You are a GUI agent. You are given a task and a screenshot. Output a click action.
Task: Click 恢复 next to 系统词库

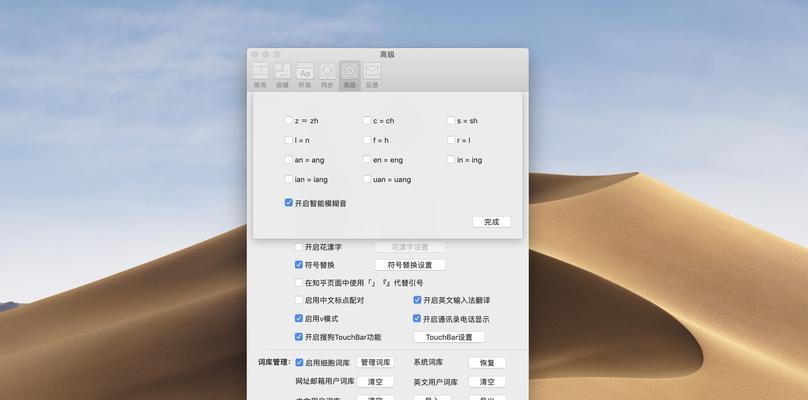[487, 363]
